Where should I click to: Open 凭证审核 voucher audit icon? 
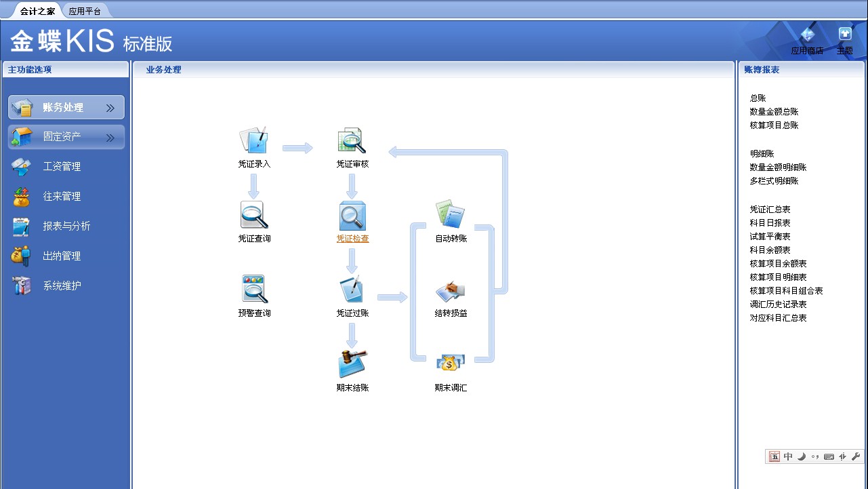[352, 140]
